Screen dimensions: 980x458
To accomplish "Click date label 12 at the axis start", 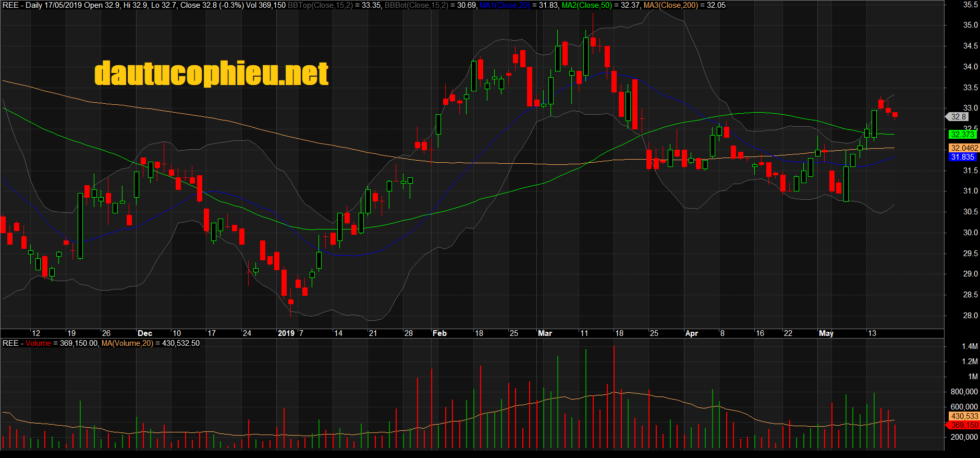I will pyautogui.click(x=35, y=333).
